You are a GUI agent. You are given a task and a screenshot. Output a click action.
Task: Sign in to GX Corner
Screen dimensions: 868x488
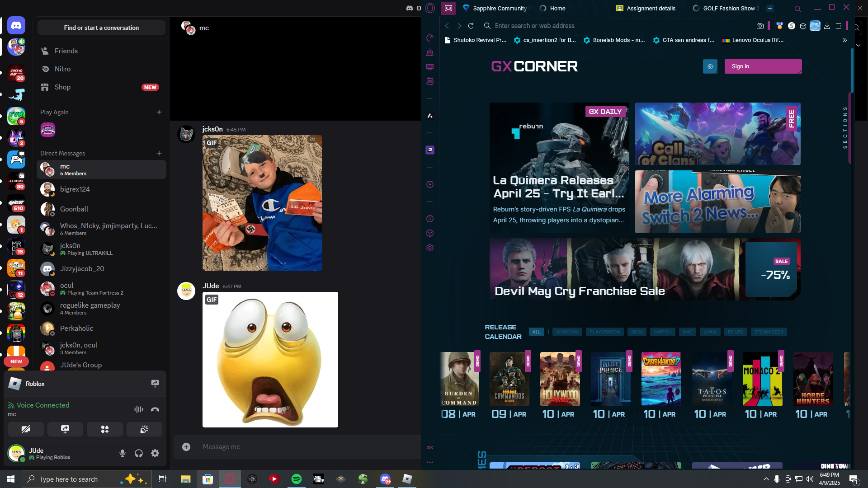(x=763, y=66)
